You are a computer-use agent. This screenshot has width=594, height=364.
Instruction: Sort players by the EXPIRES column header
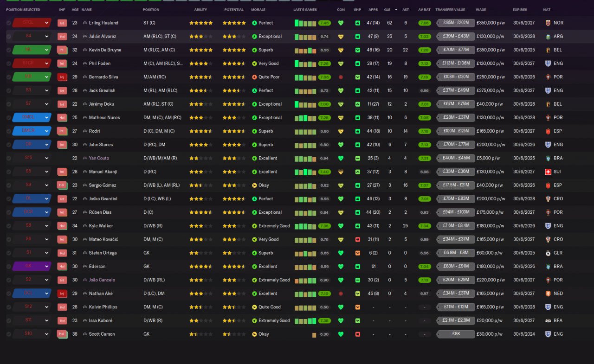point(520,10)
